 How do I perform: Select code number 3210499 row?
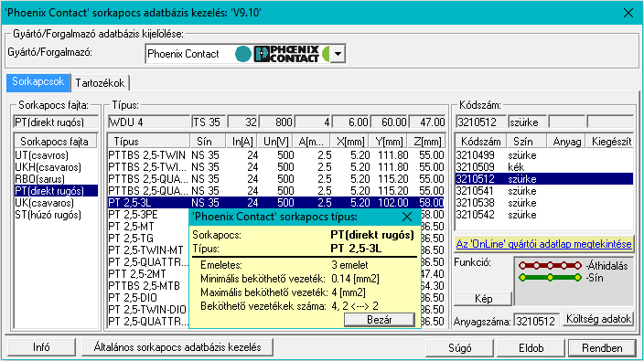[544, 155]
